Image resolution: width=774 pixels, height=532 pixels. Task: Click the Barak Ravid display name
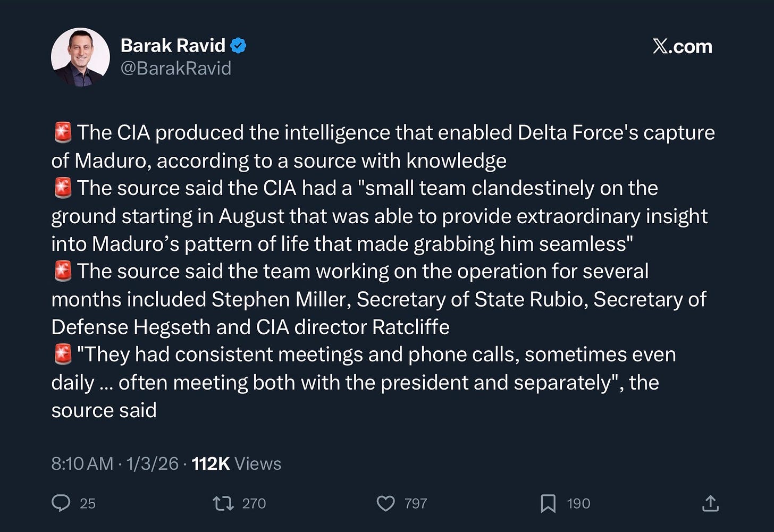(173, 46)
